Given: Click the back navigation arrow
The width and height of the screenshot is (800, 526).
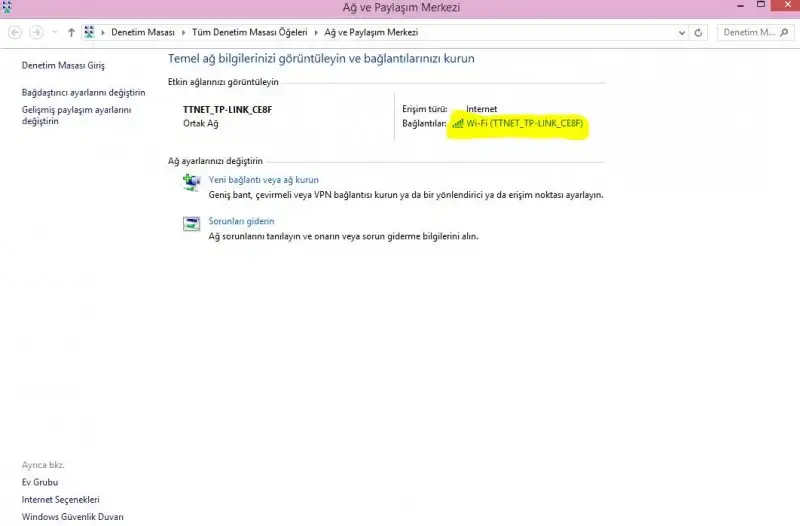Looking at the screenshot, I should click(x=15, y=32).
